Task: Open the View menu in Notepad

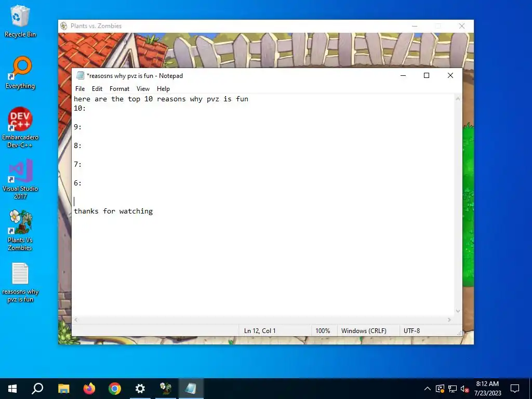Action: (143, 89)
